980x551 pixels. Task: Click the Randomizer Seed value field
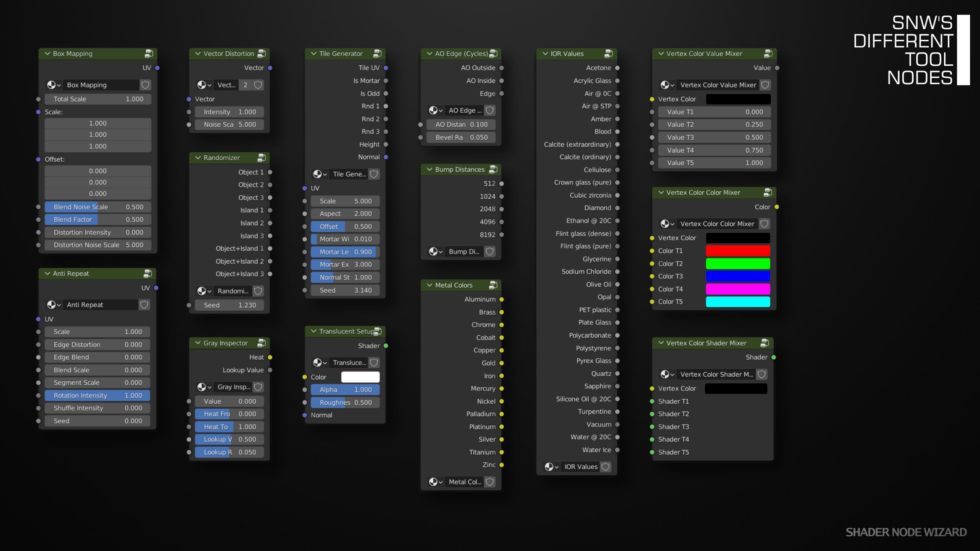click(x=229, y=305)
